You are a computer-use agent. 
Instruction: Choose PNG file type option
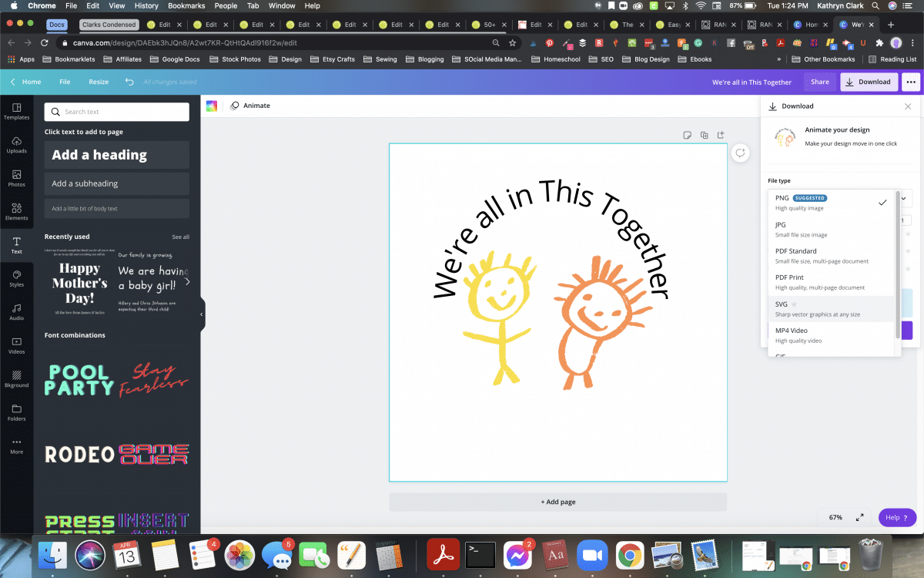tap(832, 203)
